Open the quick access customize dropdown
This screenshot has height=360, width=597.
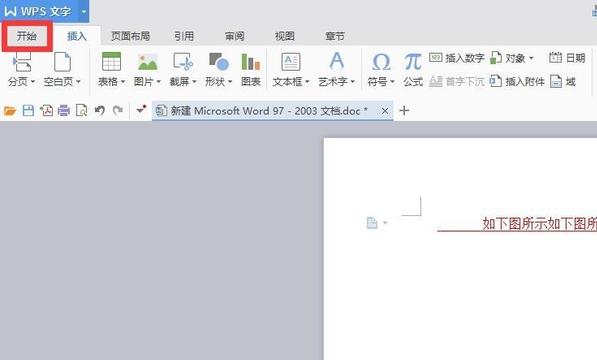pos(141,110)
